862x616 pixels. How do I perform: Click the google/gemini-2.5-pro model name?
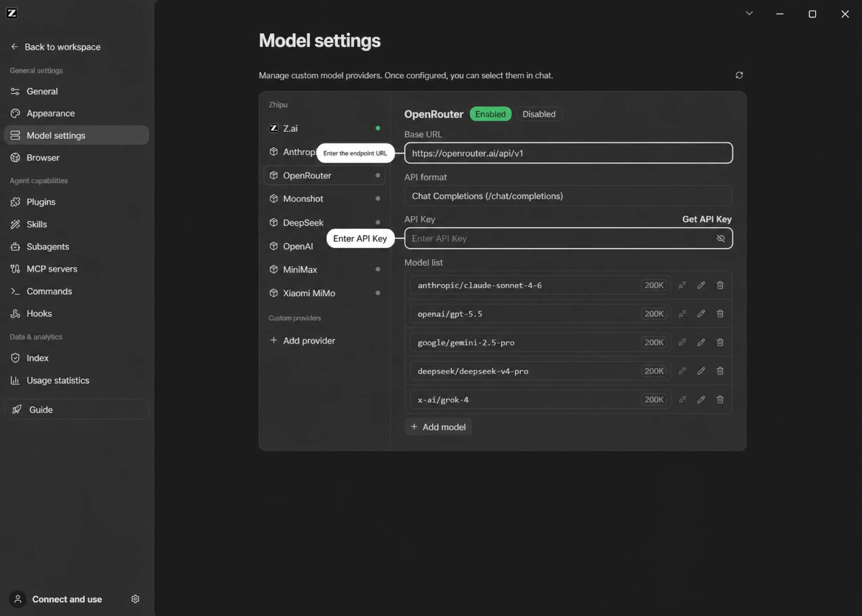pos(466,342)
